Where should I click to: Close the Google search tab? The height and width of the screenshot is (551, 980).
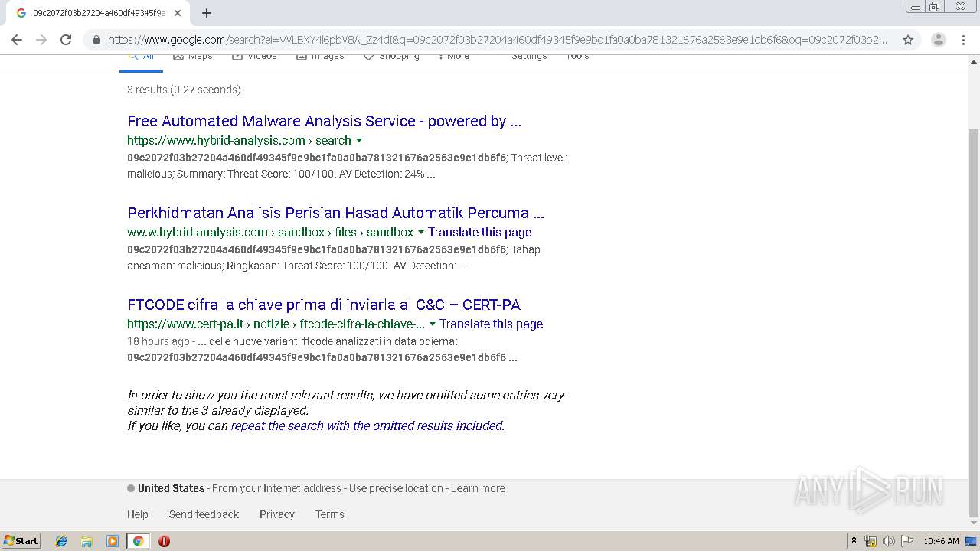[178, 13]
